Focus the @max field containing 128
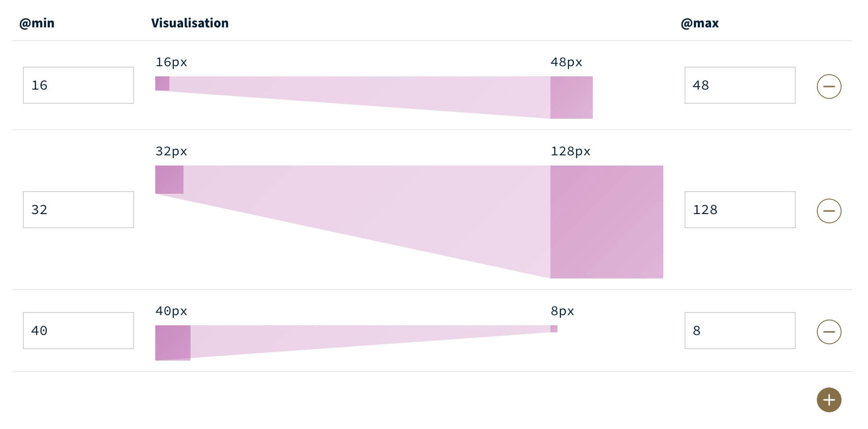 (740, 210)
